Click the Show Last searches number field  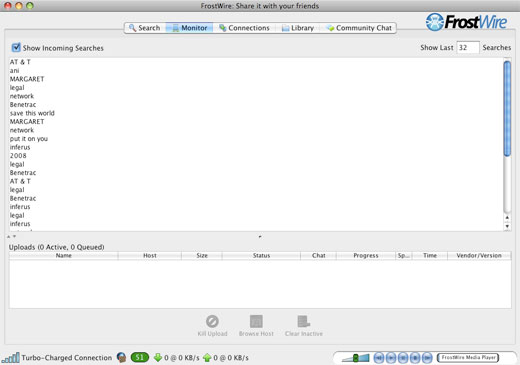tap(468, 48)
